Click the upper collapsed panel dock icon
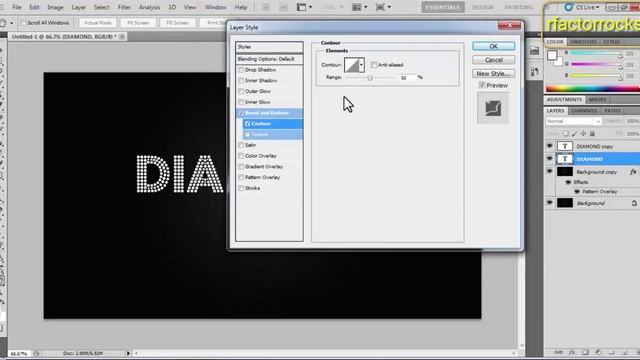The image size is (640, 360). [x=534, y=51]
